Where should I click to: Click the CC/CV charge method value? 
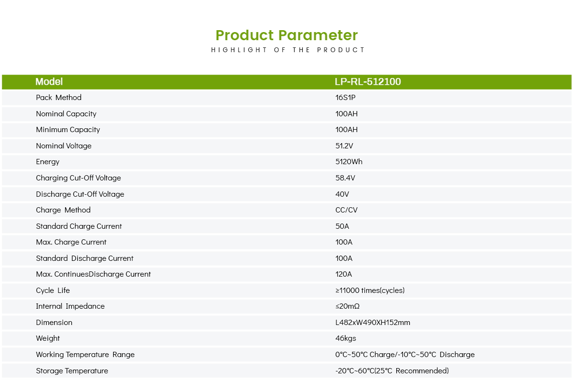346,210
